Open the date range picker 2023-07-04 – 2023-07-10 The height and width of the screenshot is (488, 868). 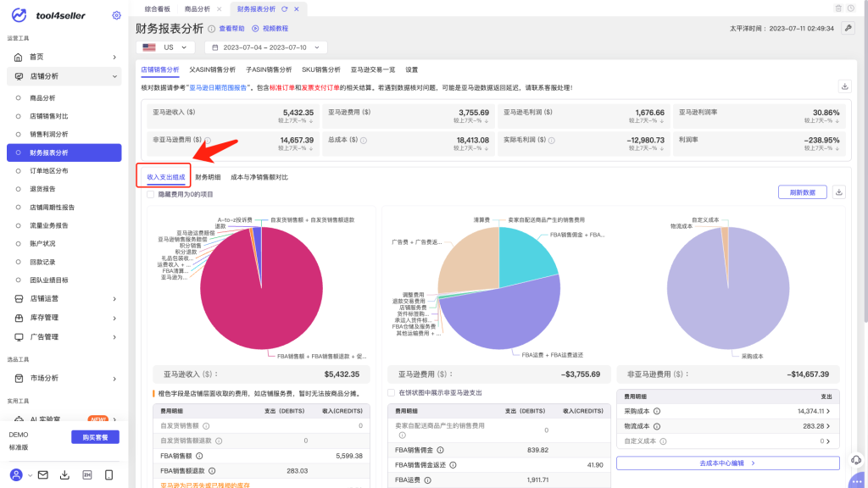point(265,47)
